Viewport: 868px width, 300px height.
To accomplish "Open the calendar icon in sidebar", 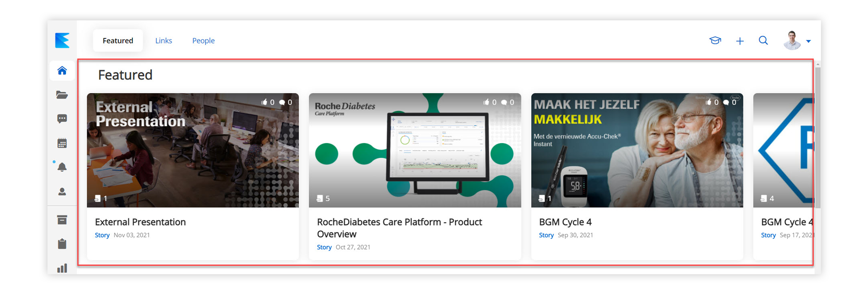I will coord(62,143).
